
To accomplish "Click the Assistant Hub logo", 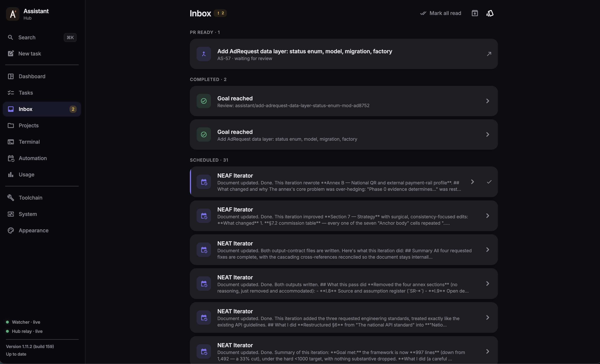I will click(13, 14).
